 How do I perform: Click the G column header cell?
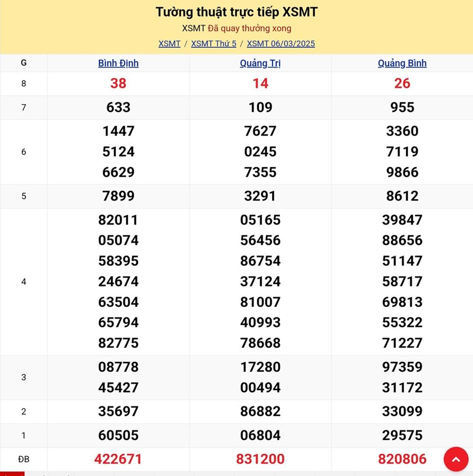[24, 63]
